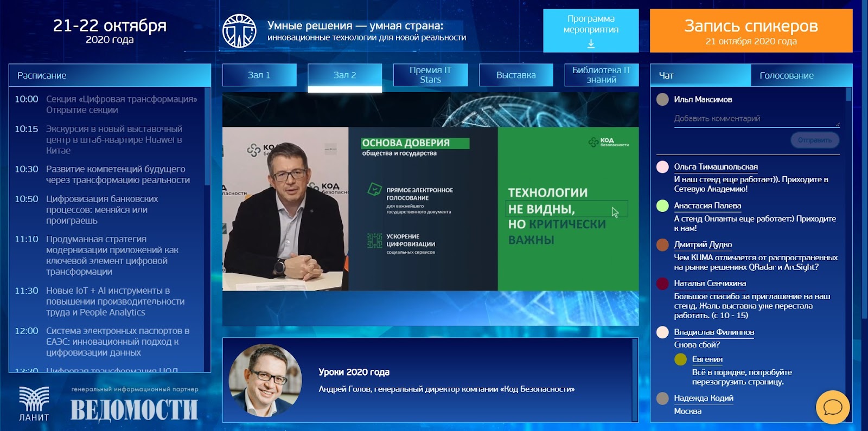Click the Добавить комментарий input field
The height and width of the screenshot is (431, 868).
pyautogui.click(x=757, y=119)
